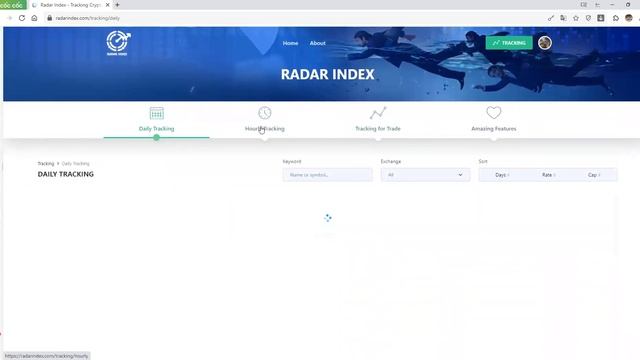The height and width of the screenshot is (360, 640).
Task: Select the Tracking for Trade chart icon
Action: (x=378, y=113)
